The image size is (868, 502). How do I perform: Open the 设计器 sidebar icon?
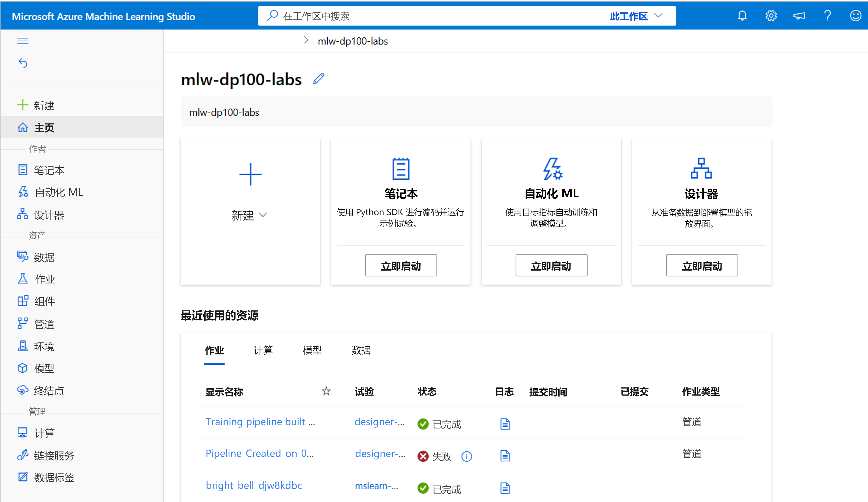point(49,214)
